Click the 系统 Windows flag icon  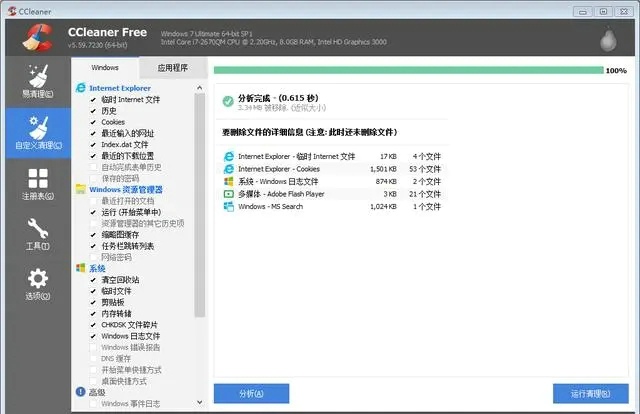pos(81,268)
